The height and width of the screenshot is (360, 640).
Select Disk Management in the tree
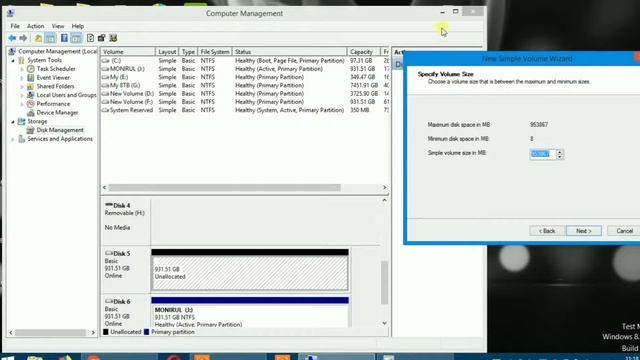[x=60, y=130]
